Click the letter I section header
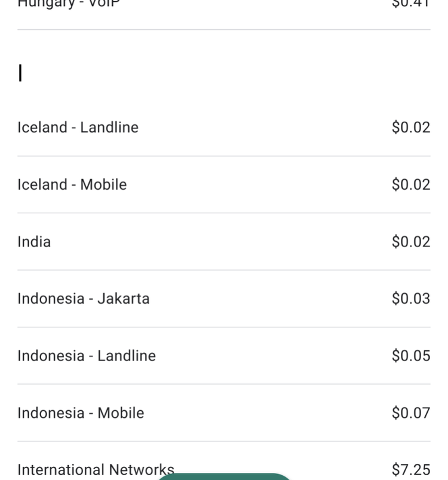The width and height of the screenshot is (448, 480). click(20, 73)
